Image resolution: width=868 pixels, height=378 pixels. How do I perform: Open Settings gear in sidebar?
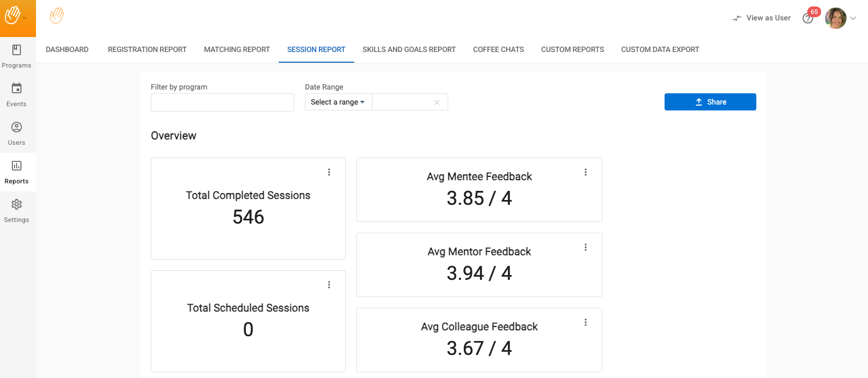coord(17,205)
